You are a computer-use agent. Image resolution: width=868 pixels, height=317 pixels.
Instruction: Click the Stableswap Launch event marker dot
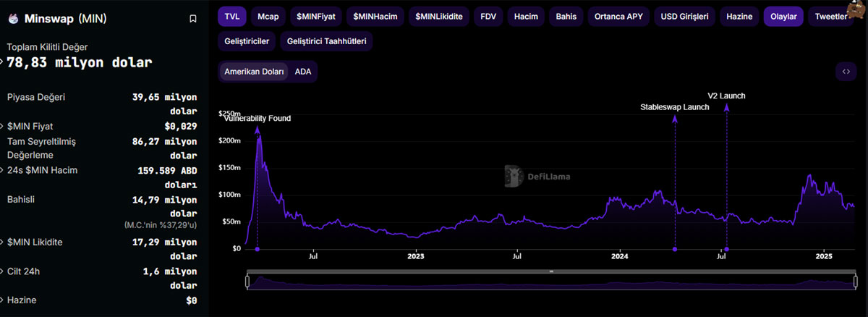tap(675, 250)
